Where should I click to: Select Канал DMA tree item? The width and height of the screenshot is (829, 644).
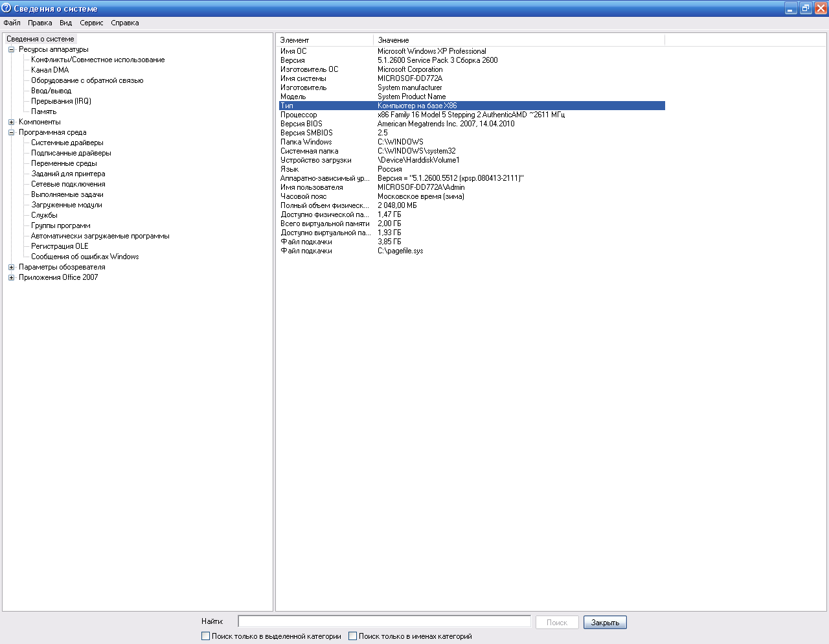pyautogui.click(x=50, y=70)
